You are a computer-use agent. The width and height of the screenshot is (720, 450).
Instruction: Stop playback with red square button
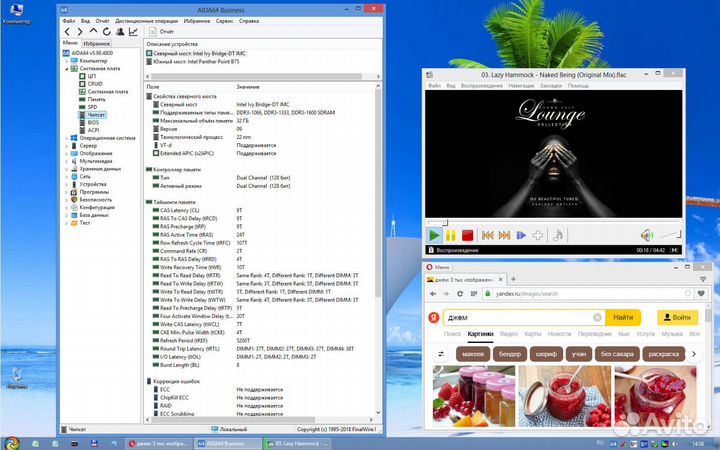click(467, 236)
